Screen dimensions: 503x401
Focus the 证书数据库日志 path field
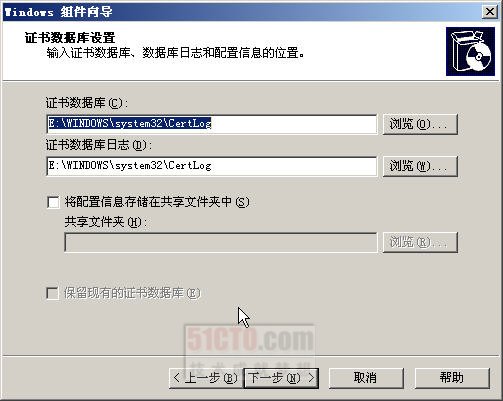(x=212, y=166)
